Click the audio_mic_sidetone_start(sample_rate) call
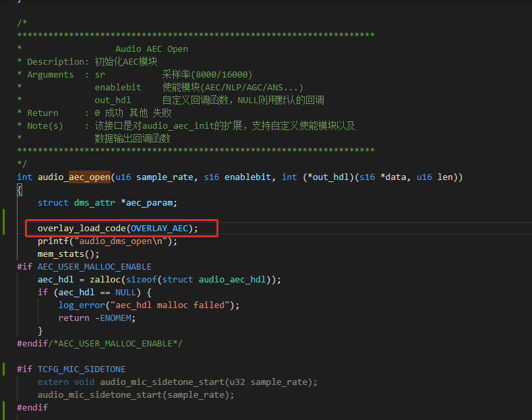The image size is (532, 420). tap(136, 395)
